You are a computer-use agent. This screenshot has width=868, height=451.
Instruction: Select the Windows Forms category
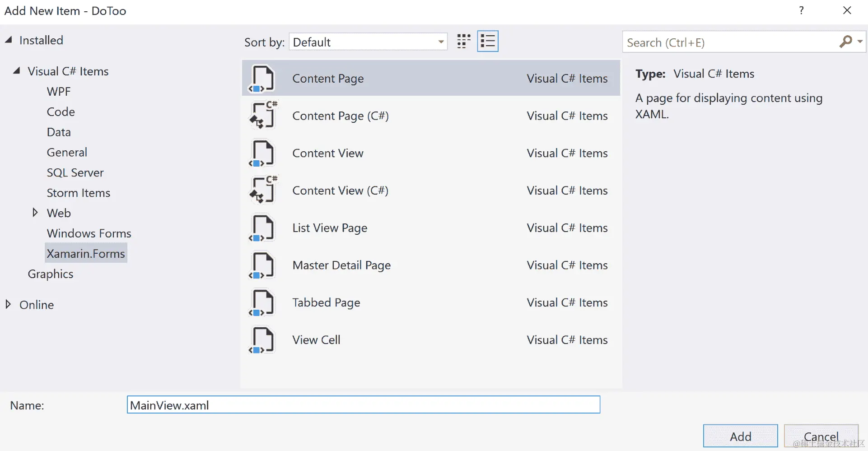(89, 233)
